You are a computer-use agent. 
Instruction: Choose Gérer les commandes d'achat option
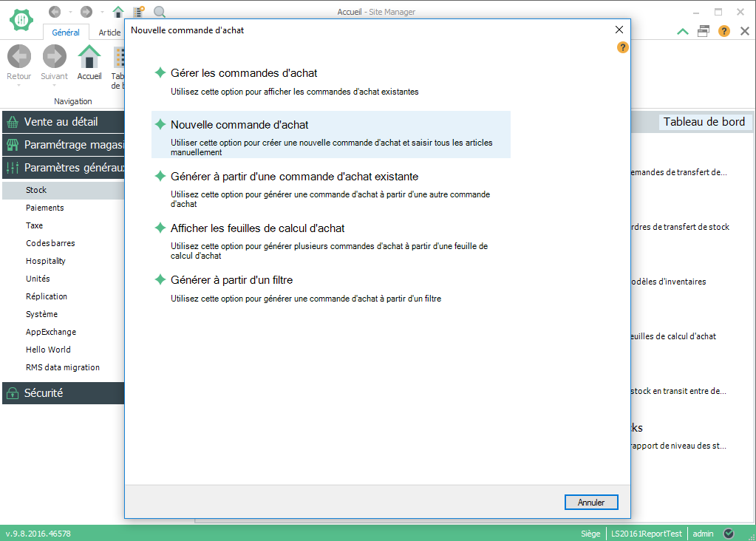tap(244, 73)
